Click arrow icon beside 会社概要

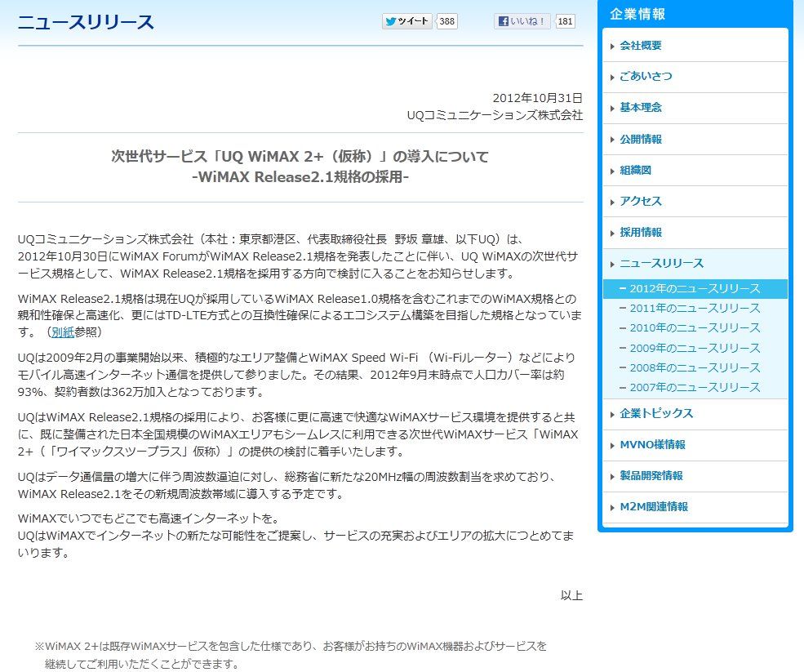pos(612,47)
